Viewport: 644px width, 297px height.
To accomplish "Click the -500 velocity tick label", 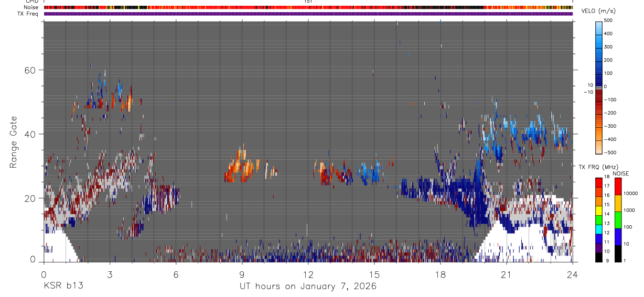I will coord(610,152).
